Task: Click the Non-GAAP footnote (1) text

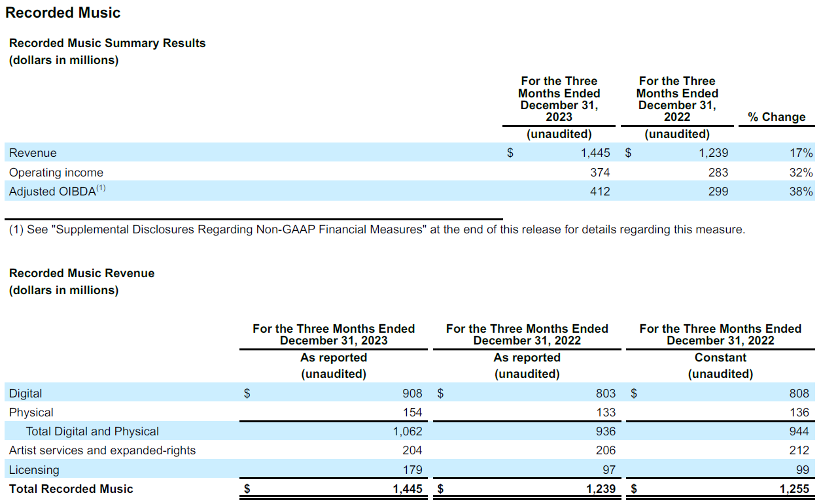Action: click(377, 230)
